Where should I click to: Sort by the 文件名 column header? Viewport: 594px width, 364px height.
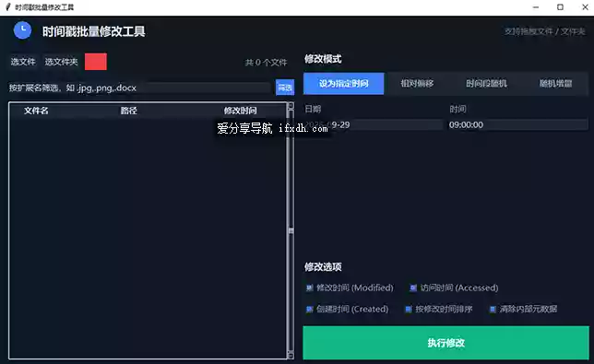coord(36,111)
